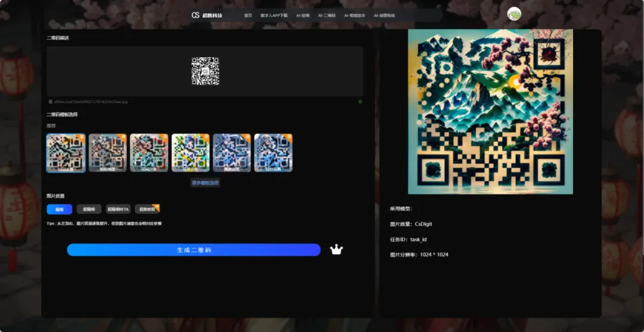Select the 超数修复 image quality option
644x332 pixels.
coord(147,209)
